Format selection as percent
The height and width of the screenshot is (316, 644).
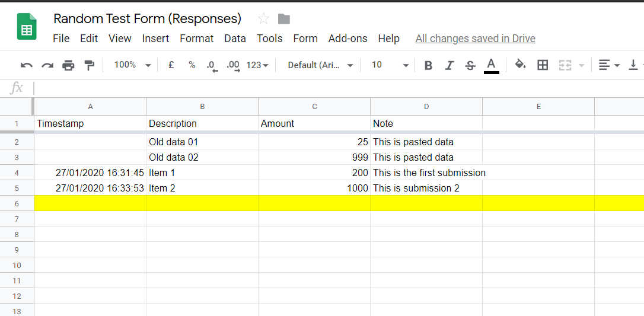click(x=192, y=65)
